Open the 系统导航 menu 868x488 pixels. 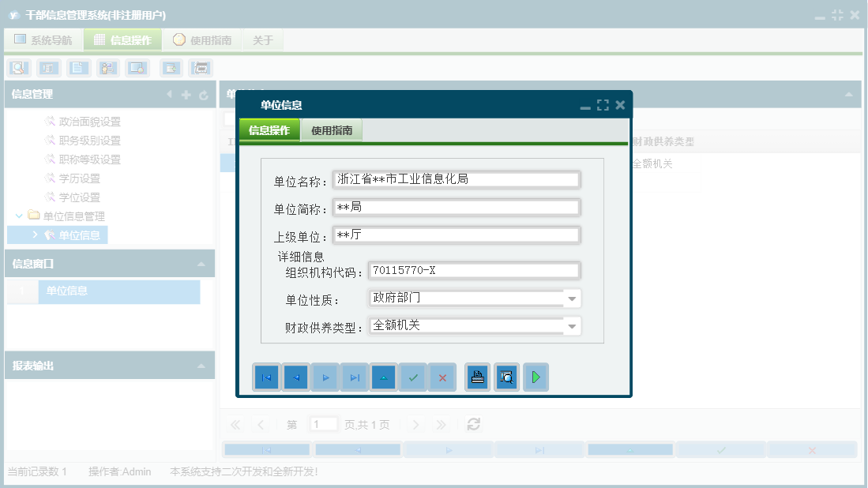coord(43,38)
